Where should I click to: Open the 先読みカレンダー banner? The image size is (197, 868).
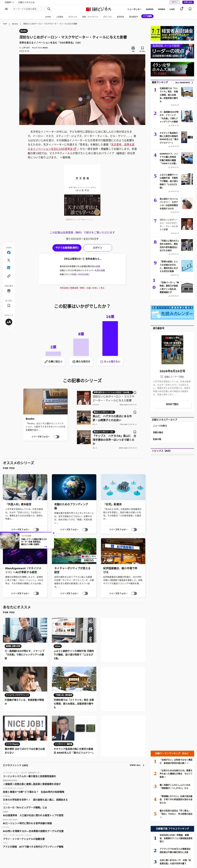pos(172,312)
